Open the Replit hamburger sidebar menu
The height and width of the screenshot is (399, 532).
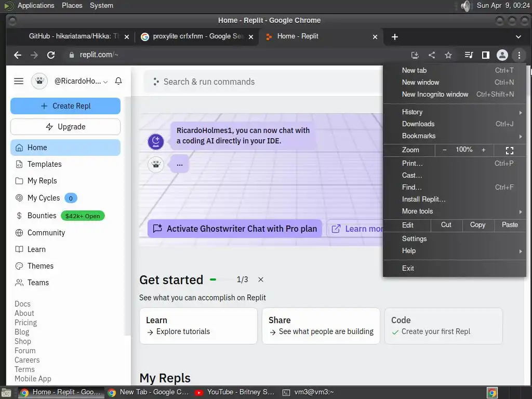[x=19, y=81]
